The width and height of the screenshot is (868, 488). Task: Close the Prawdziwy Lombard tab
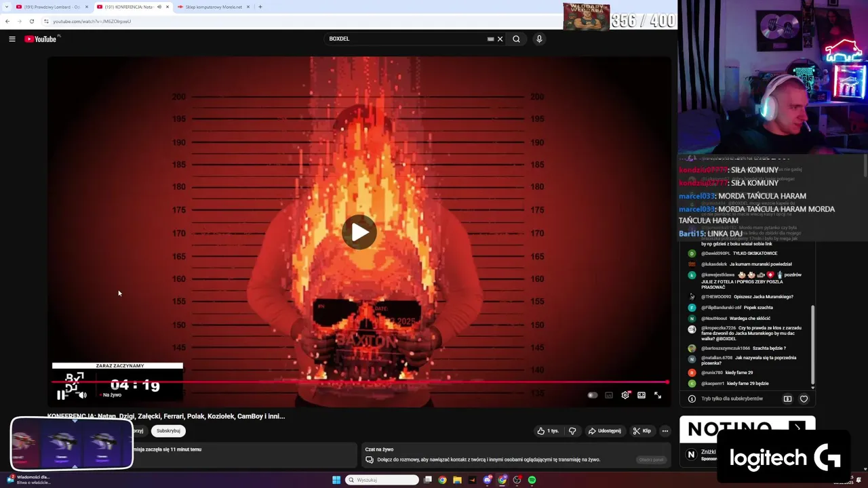coord(87,7)
